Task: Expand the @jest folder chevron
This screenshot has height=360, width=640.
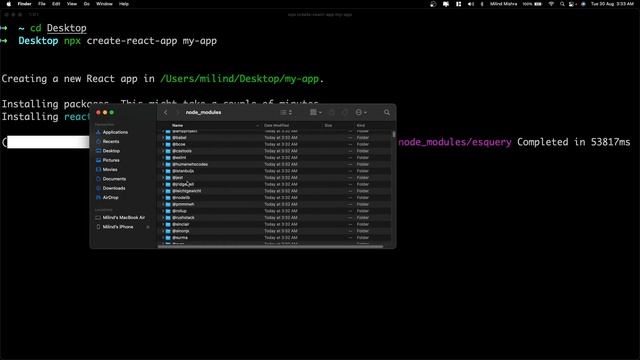Action: (x=163, y=178)
